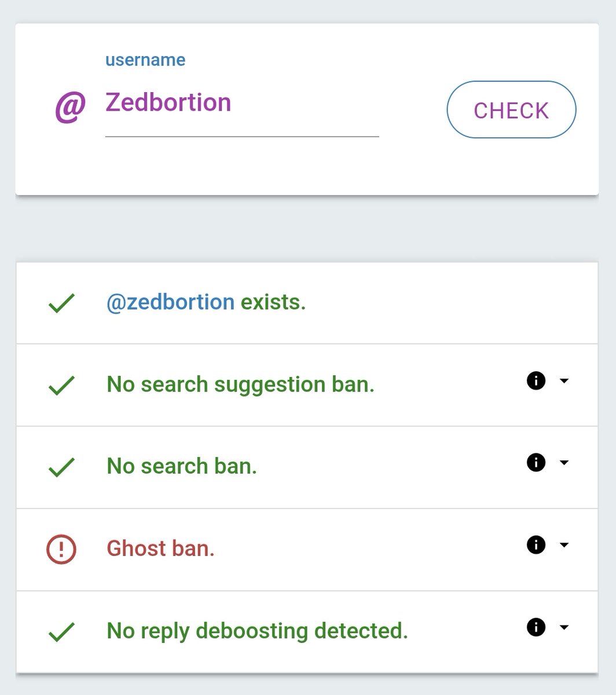
Task: Select the No search suggestion ban text
Action: [241, 385]
